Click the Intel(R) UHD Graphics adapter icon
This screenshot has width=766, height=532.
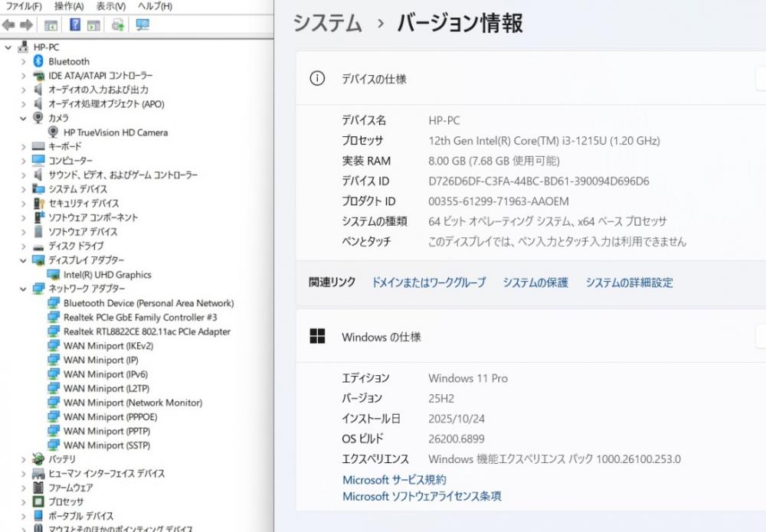pos(54,274)
